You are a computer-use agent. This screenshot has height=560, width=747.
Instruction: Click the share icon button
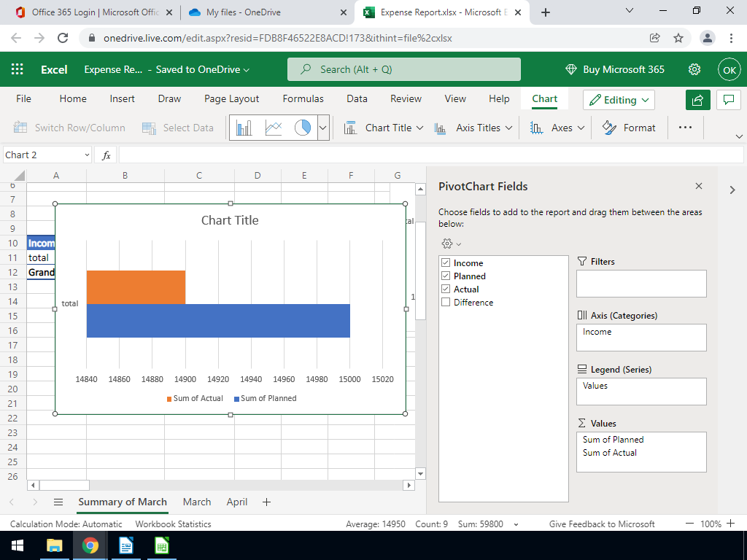(x=698, y=100)
